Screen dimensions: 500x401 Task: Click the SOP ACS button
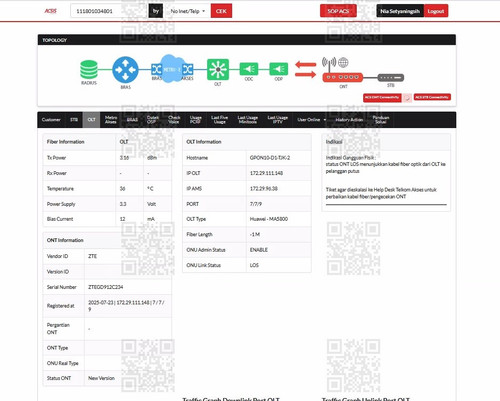(338, 11)
